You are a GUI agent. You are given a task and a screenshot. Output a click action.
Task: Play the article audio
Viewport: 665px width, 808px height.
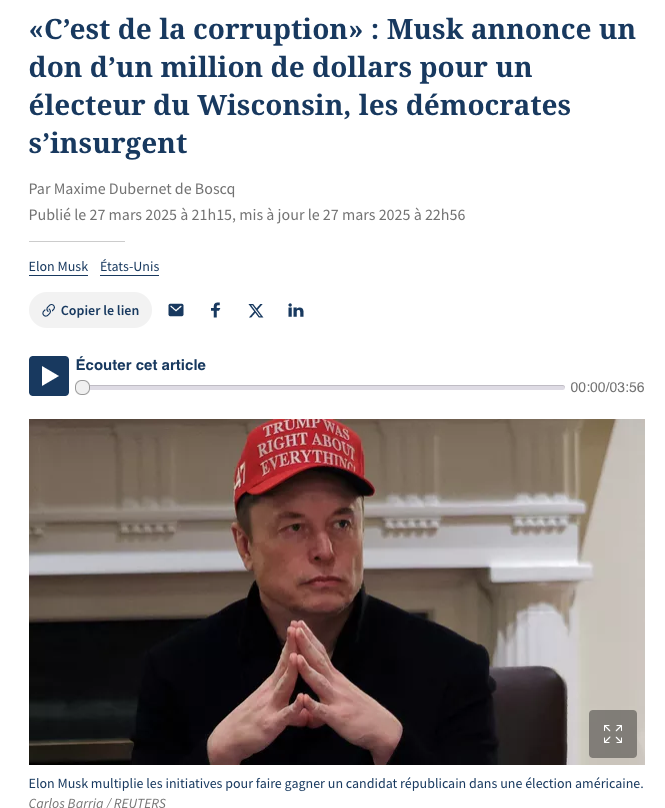coord(48,376)
